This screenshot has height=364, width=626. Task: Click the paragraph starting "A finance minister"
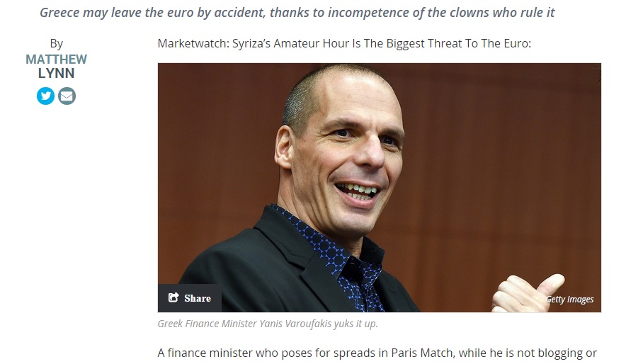377,353
